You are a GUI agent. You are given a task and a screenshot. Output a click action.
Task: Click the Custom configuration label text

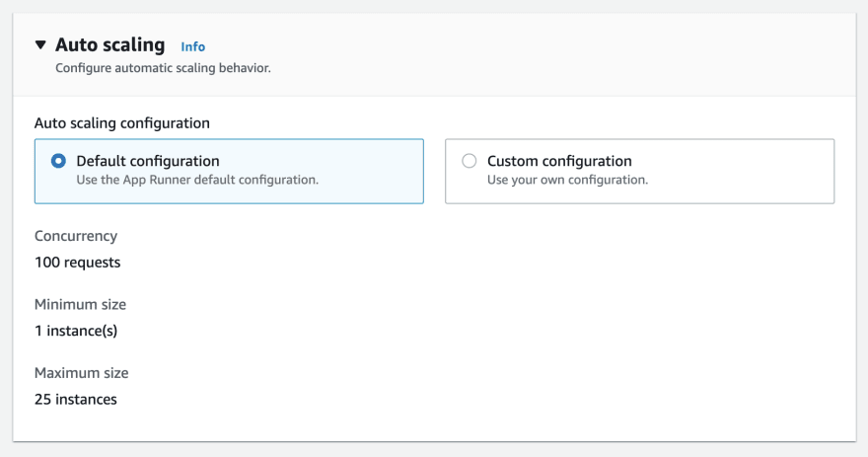pyautogui.click(x=559, y=161)
